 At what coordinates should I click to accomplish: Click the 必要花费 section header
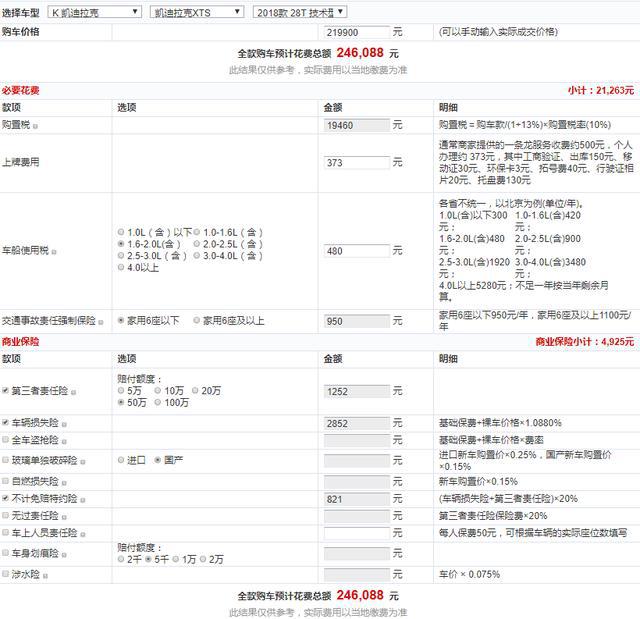tap(20, 90)
